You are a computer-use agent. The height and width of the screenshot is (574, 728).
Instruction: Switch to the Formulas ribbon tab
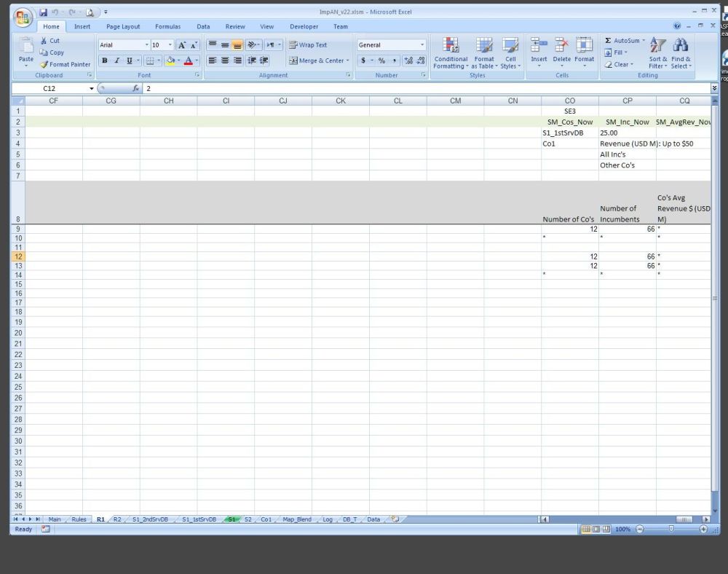[167, 27]
